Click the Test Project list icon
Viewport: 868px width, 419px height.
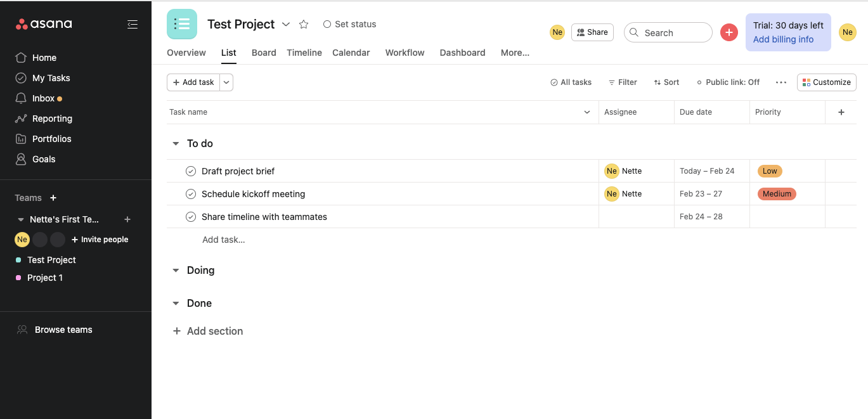point(182,24)
